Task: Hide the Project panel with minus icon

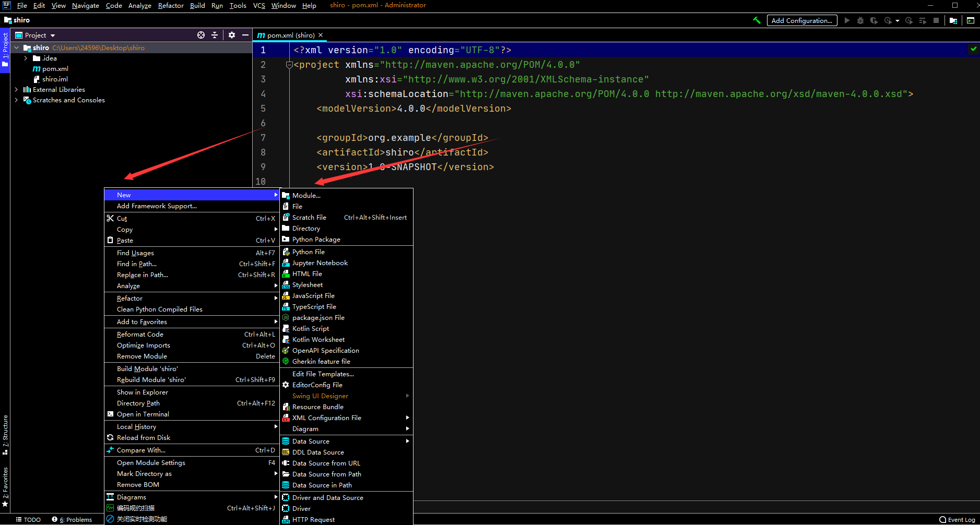Action: [245, 35]
